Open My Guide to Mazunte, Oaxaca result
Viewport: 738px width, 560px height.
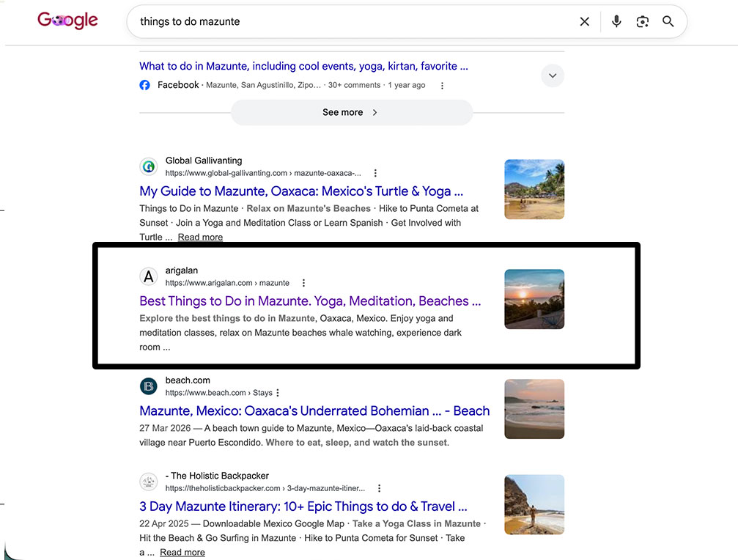pos(301,191)
